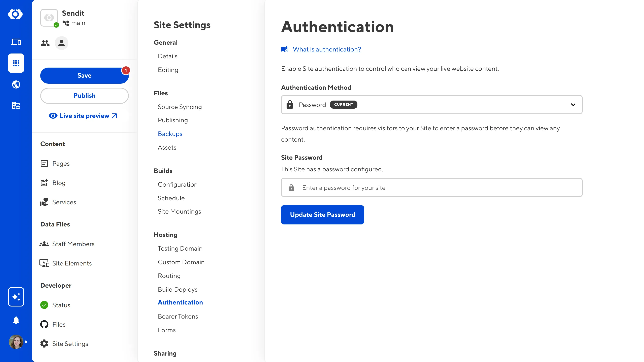Click the CloudCannon logo icon
Viewport: 644px width, 362px height.
[15, 14]
